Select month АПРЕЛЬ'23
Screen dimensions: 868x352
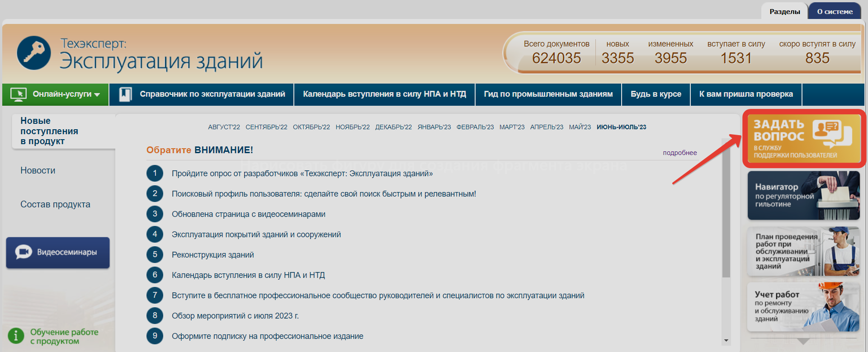pyautogui.click(x=547, y=127)
